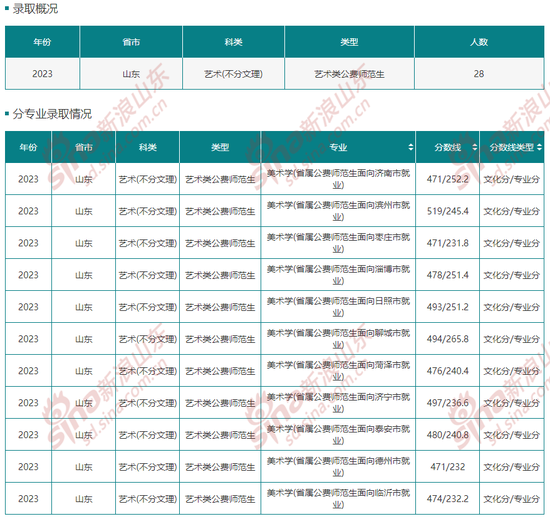Click the 滨州市 major cell
This screenshot has width=550, height=519.
(x=338, y=211)
